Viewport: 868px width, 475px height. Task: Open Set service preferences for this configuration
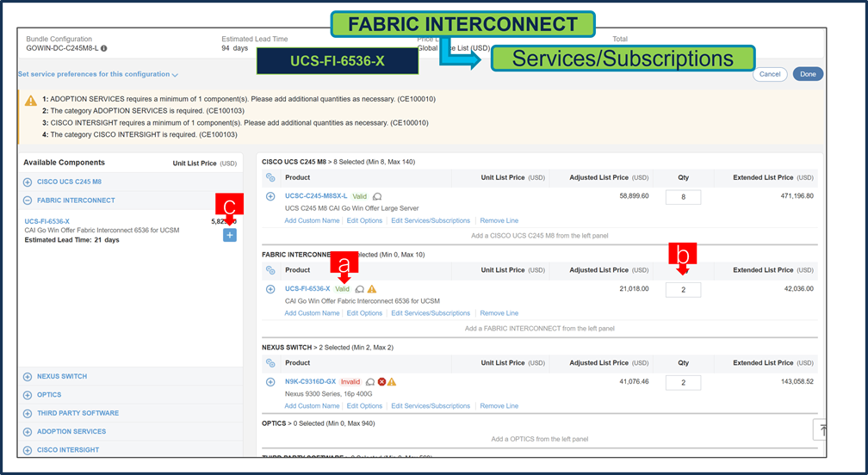(98, 74)
